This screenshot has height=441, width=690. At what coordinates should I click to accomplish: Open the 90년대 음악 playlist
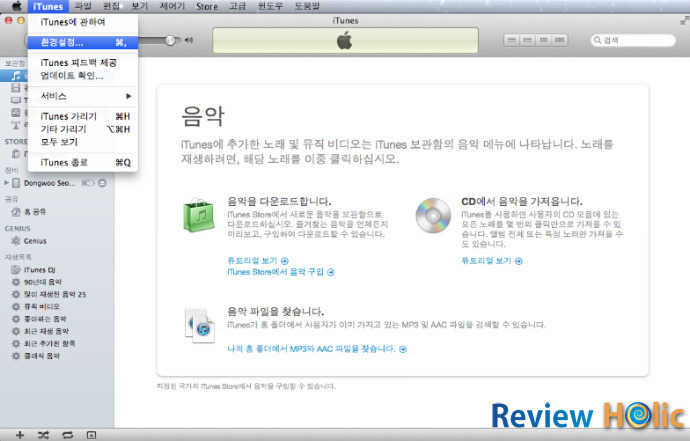tap(43, 282)
